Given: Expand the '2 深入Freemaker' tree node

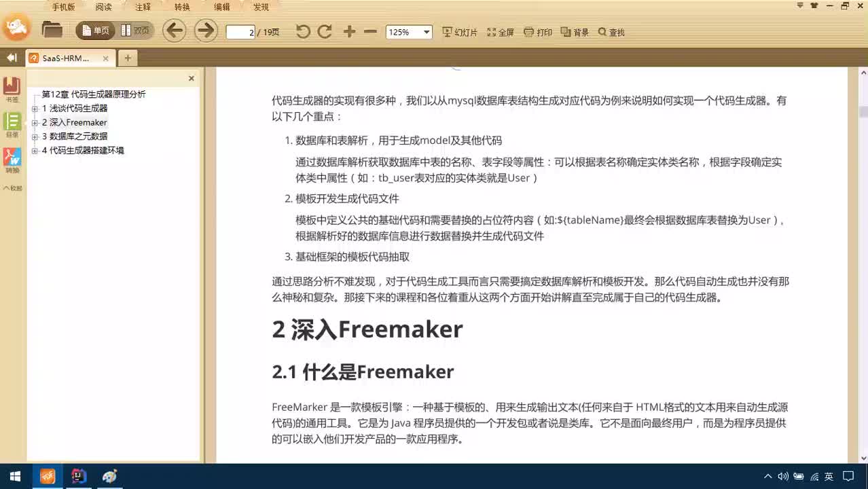Looking at the screenshot, I should [x=35, y=123].
